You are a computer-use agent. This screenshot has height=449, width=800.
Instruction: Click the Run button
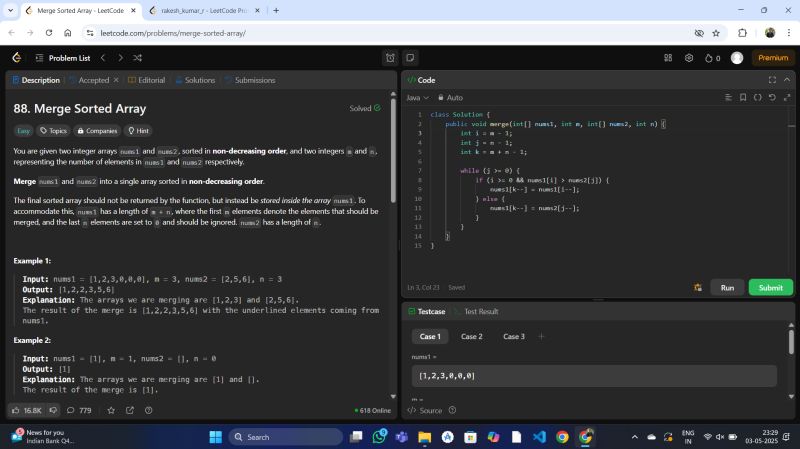click(x=727, y=287)
